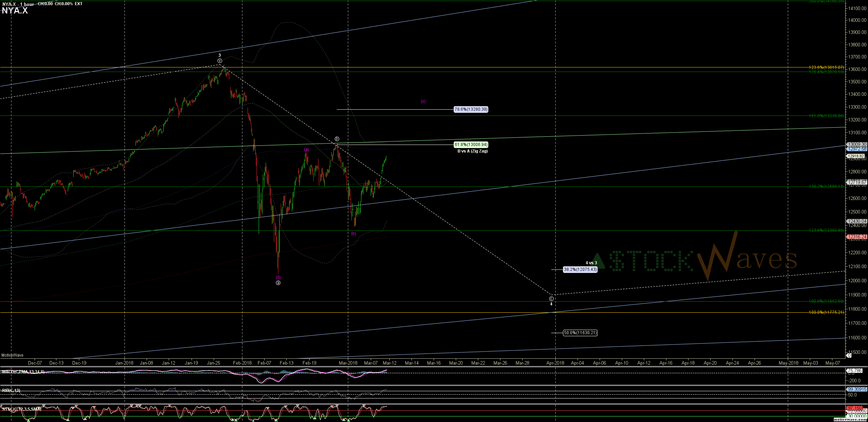
Task: Click the 12918.82 current price tag
Action: [x=856, y=156]
